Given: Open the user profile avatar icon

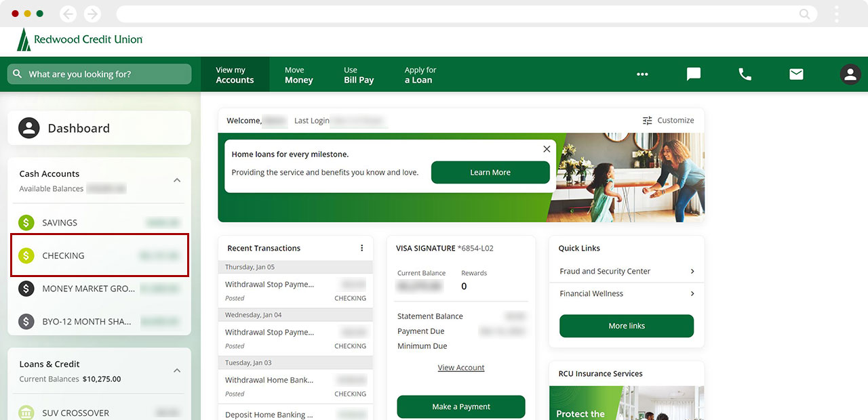Looking at the screenshot, I should coord(850,75).
